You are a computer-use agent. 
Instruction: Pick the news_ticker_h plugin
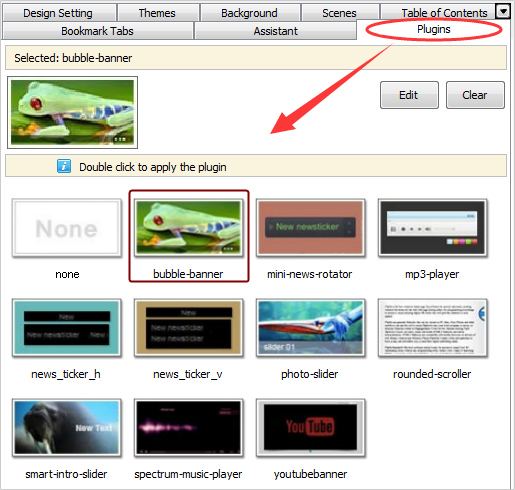coord(67,328)
